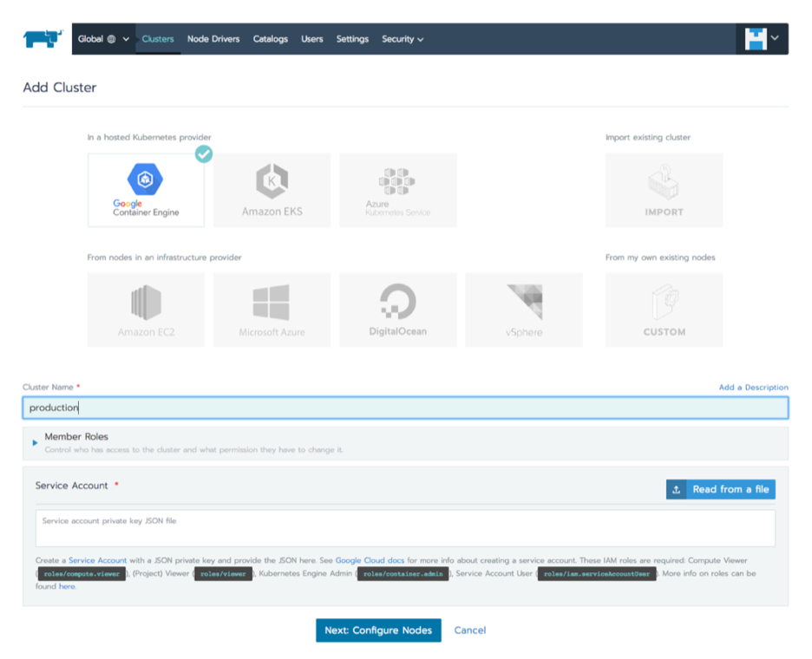Choose Amazon EC2 infrastructure provider
812x659 pixels.
pyautogui.click(x=146, y=310)
